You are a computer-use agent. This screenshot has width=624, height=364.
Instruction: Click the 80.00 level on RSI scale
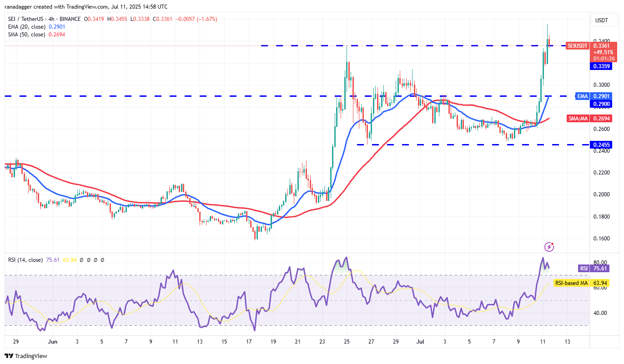pyautogui.click(x=601, y=263)
